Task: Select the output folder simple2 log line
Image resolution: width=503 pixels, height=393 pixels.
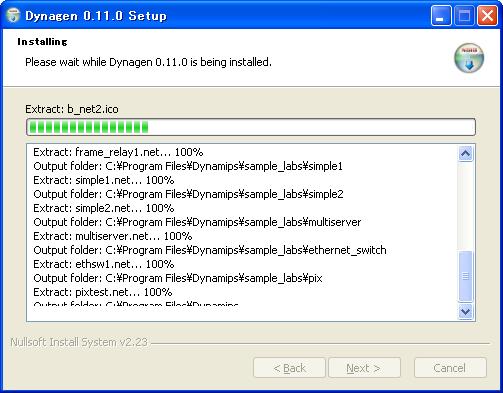Action: pyautogui.click(x=188, y=194)
